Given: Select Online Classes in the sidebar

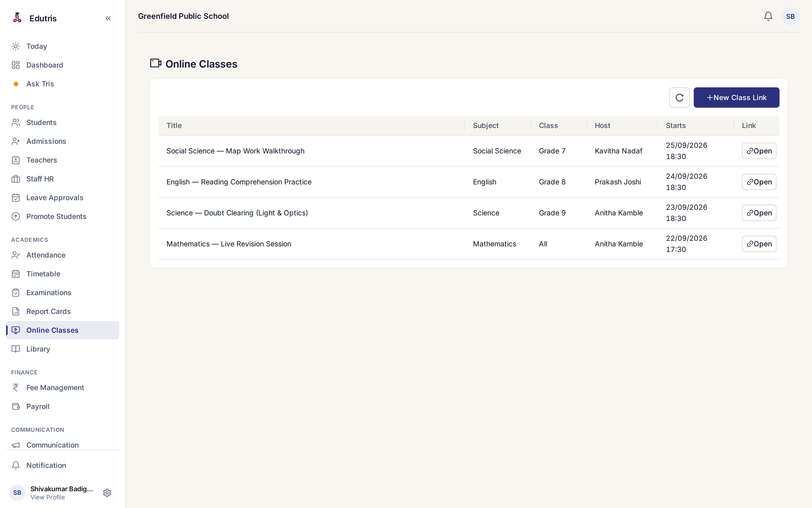Looking at the screenshot, I should (x=63, y=330).
